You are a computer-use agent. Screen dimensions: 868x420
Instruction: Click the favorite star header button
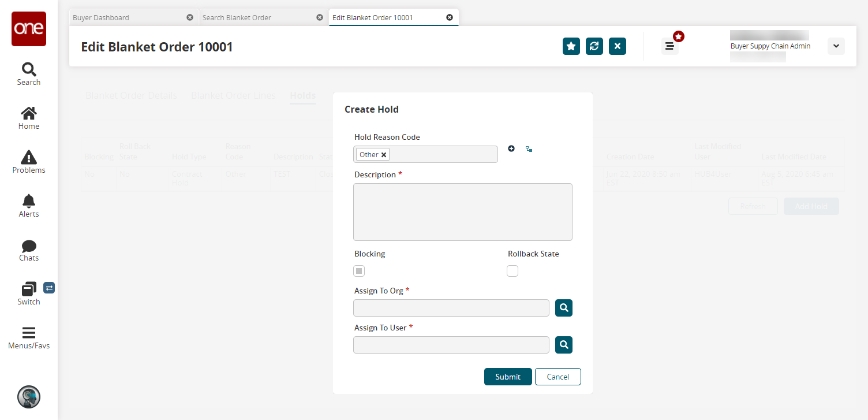click(571, 46)
